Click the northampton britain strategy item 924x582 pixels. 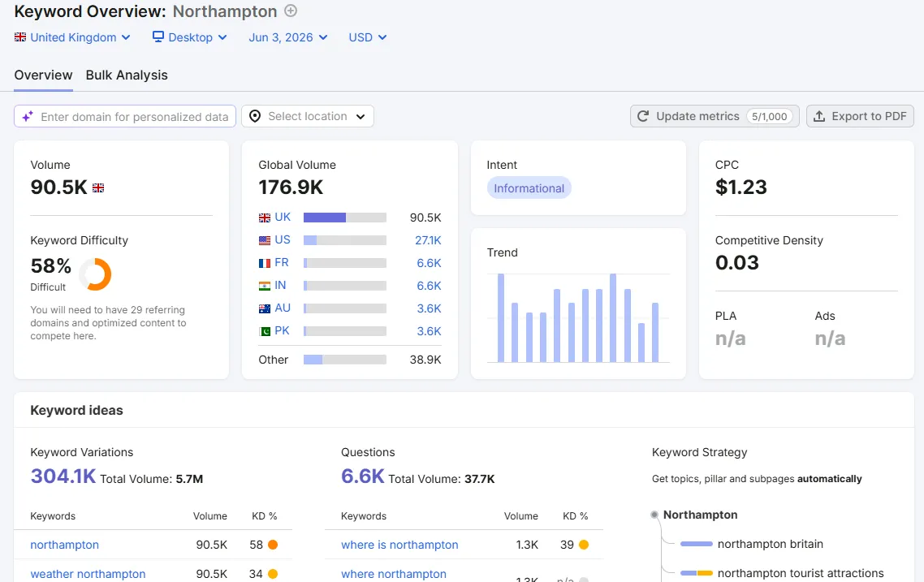click(771, 544)
